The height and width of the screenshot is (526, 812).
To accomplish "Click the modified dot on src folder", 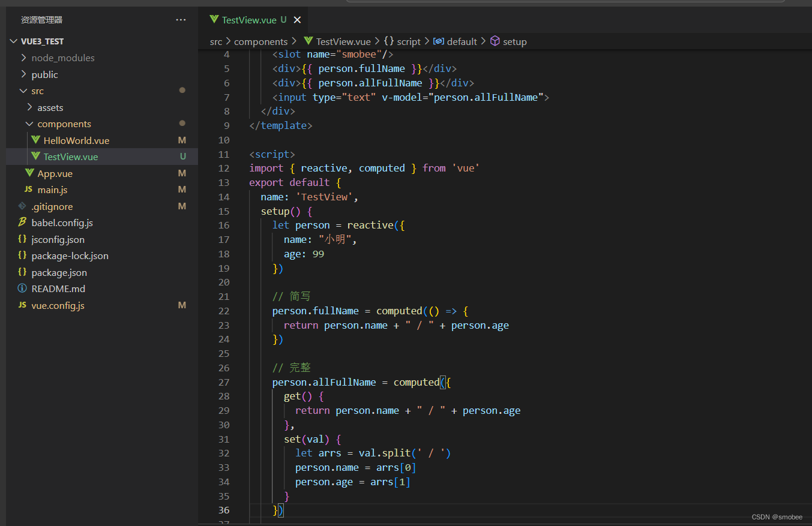I will [x=182, y=90].
